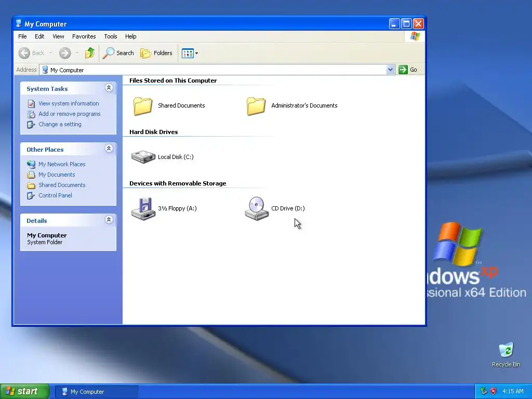Toggle the Folders pane
This screenshot has height=399, width=532.
pos(156,53)
